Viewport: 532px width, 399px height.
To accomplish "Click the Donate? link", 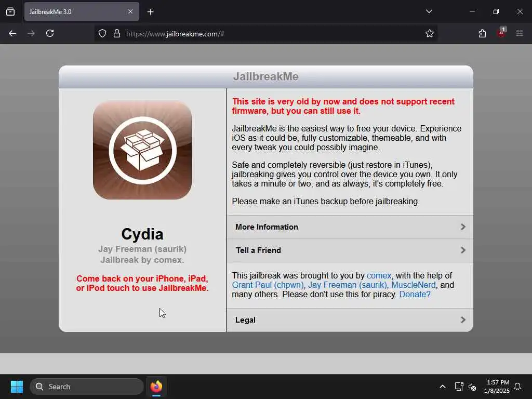I will coord(415,294).
